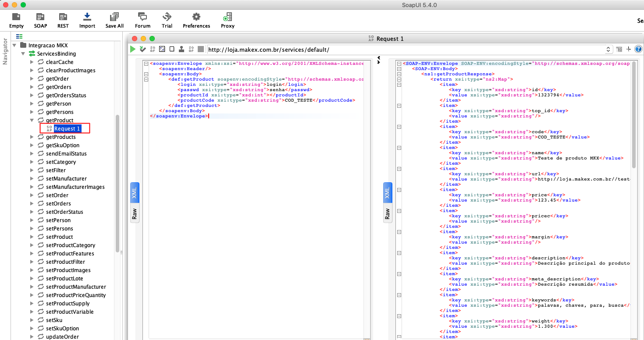Collapse the soapenv:Envelope node in request
This screenshot has height=340, width=644.
click(x=146, y=64)
